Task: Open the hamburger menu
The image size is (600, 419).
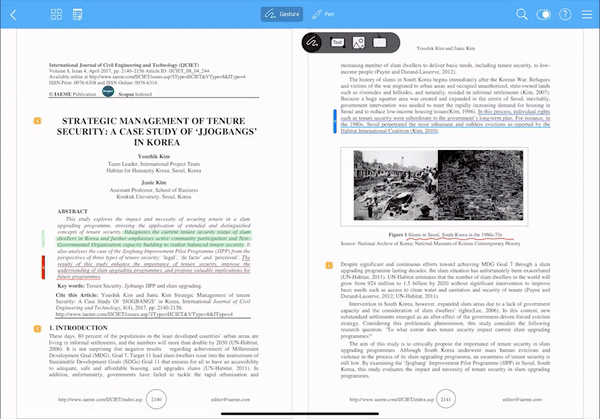Action: (x=587, y=15)
